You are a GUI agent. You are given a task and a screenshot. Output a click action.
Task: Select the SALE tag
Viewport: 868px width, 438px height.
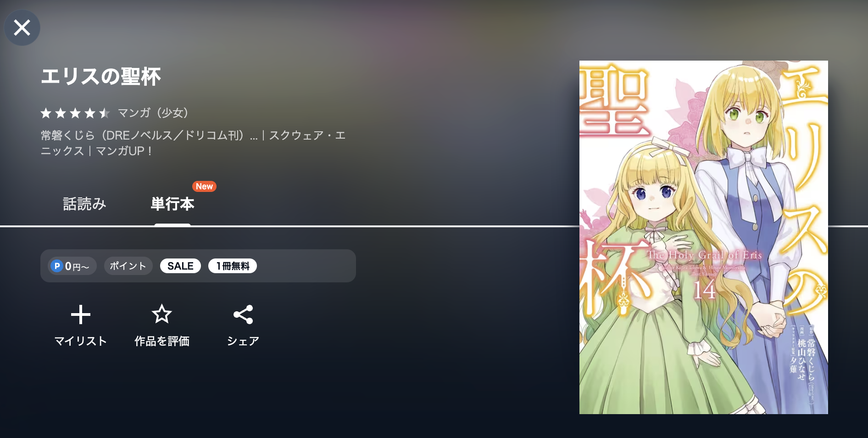(180, 266)
